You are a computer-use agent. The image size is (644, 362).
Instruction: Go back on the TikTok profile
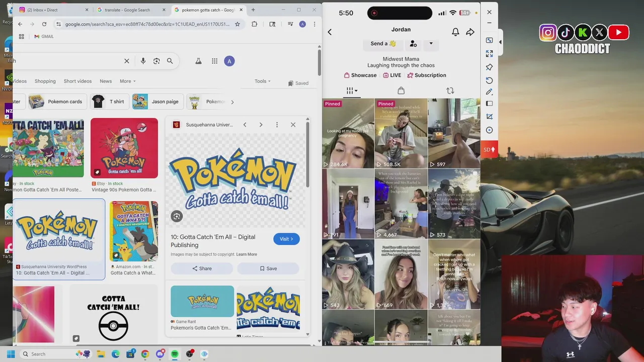pos(330,32)
